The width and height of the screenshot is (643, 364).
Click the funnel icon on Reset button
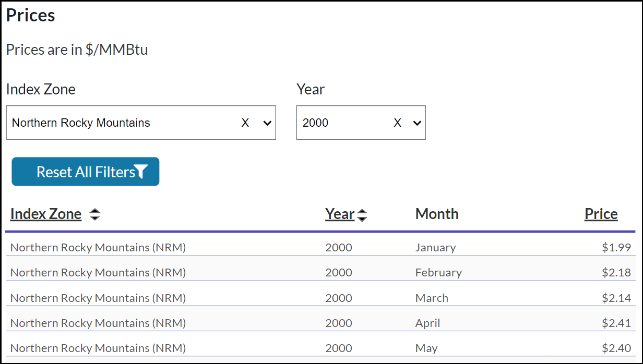point(141,172)
